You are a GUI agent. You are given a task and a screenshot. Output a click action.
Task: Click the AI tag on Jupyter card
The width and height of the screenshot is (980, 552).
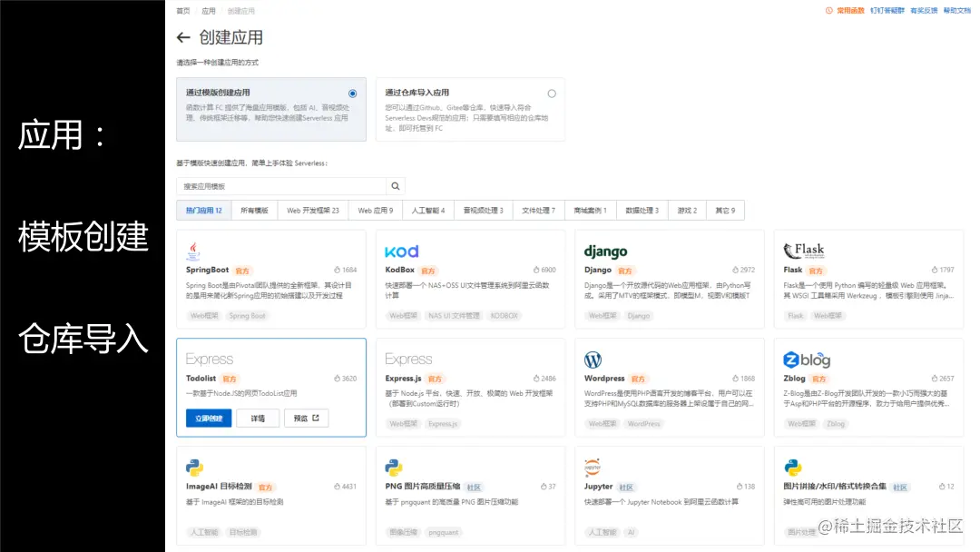click(x=631, y=532)
